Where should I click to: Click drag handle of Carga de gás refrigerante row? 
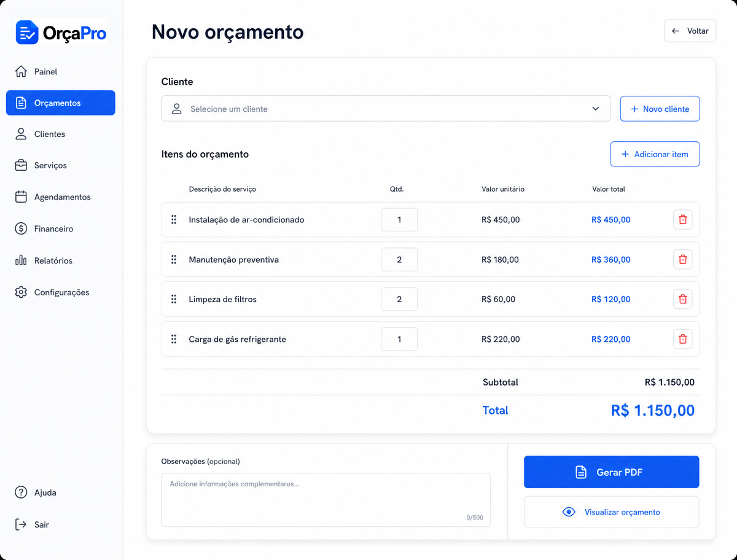[x=174, y=339]
